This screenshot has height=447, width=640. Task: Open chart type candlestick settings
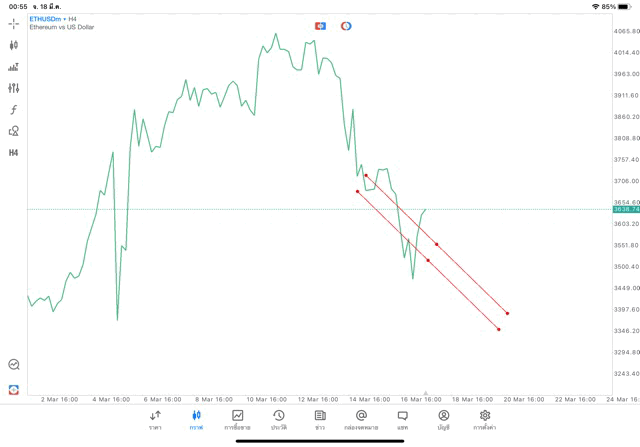14,45
